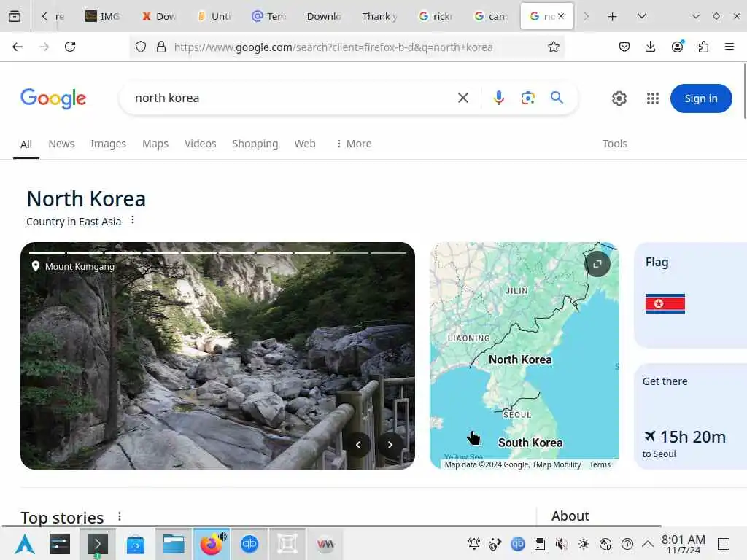Switch to Maps results tab
This screenshot has width=747, height=560.
click(x=155, y=144)
